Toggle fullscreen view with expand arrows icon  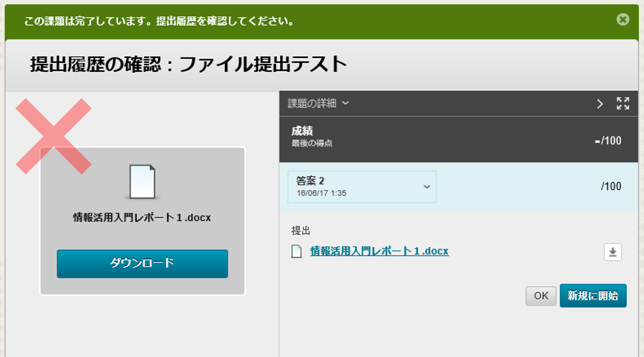[x=623, y=104]
